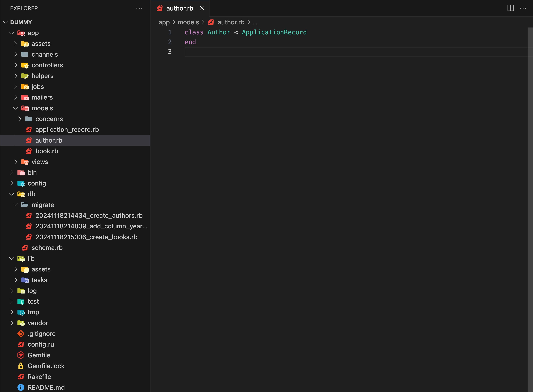Click the README.md info icon
The width and height of the screenshot is (533, 392).
coord(21,387)
